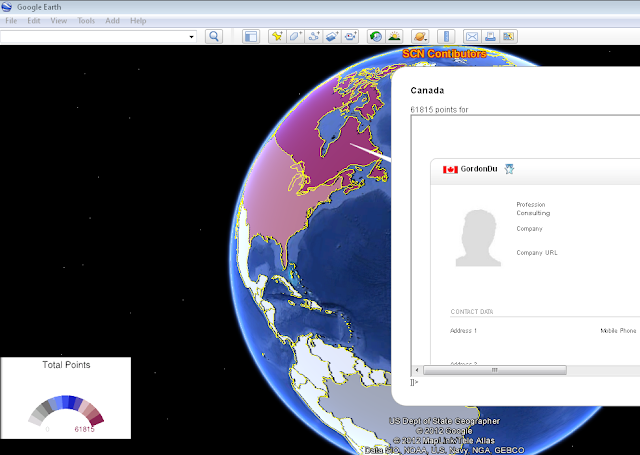Click the Search magnifier button
This screenshot has height=455, width=640.
[x=214, y=37]
